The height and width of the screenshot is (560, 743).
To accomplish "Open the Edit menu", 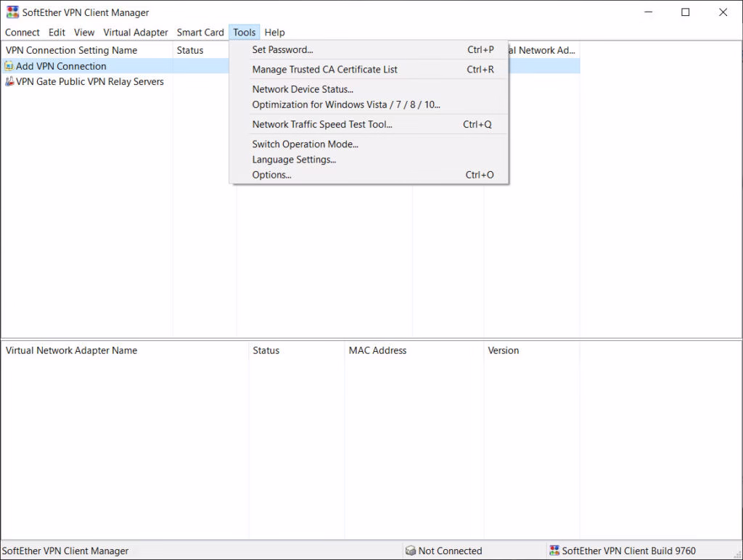I will click(x=57, y=32).
